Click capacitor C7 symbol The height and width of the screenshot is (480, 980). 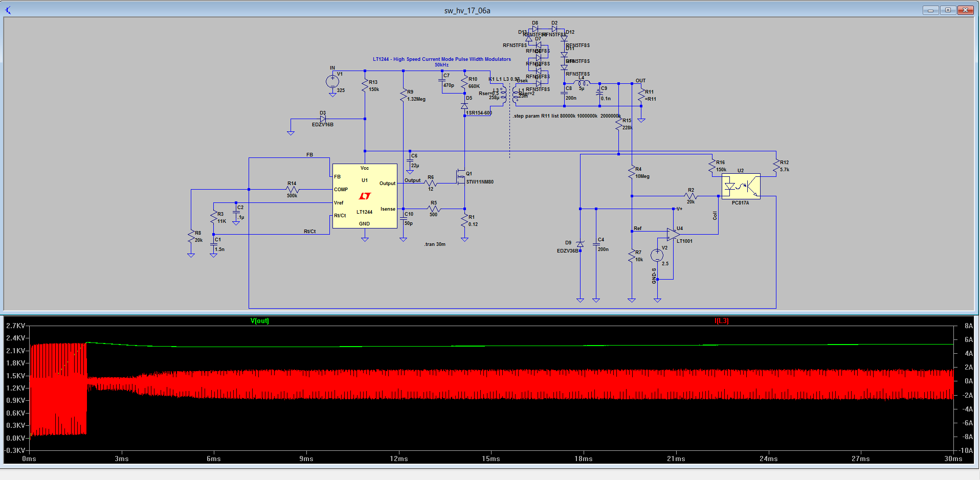pos(442,80)
